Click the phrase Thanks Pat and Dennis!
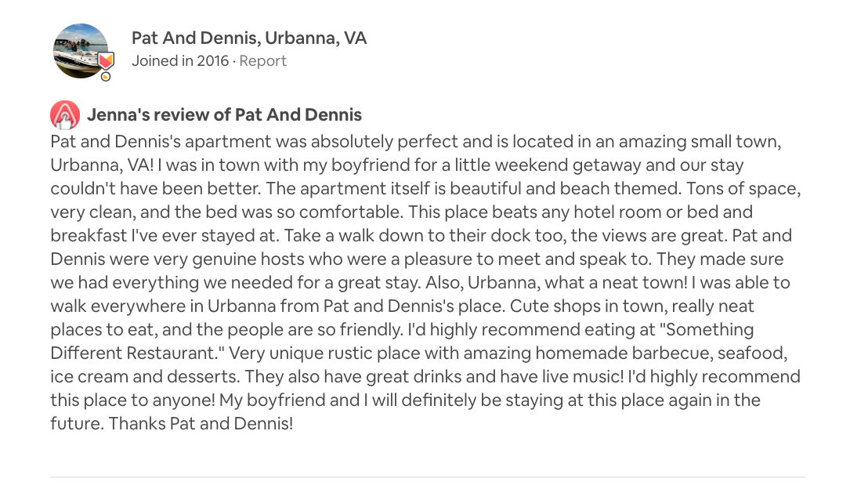 click(201, 424)
